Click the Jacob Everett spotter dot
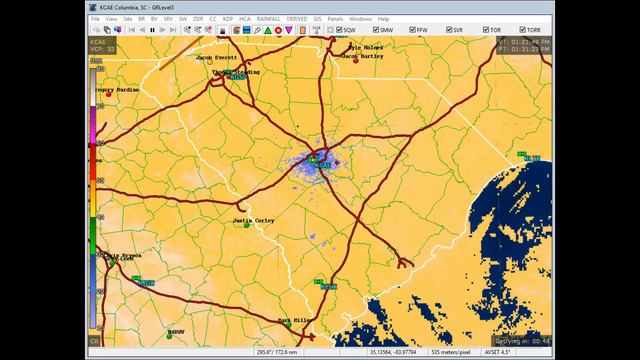640x360 pixels. click(210, 62)
